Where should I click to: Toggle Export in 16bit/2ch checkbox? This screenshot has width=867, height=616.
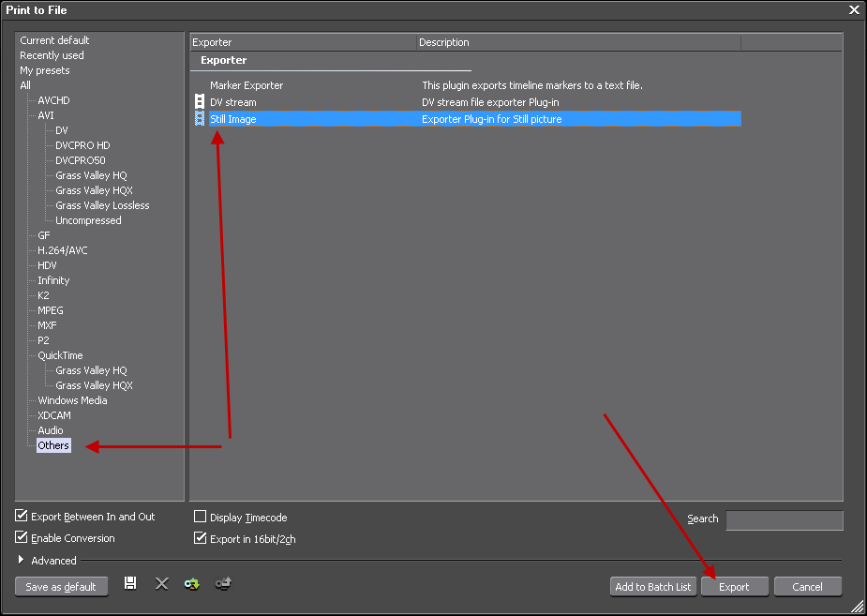(200, 539)
